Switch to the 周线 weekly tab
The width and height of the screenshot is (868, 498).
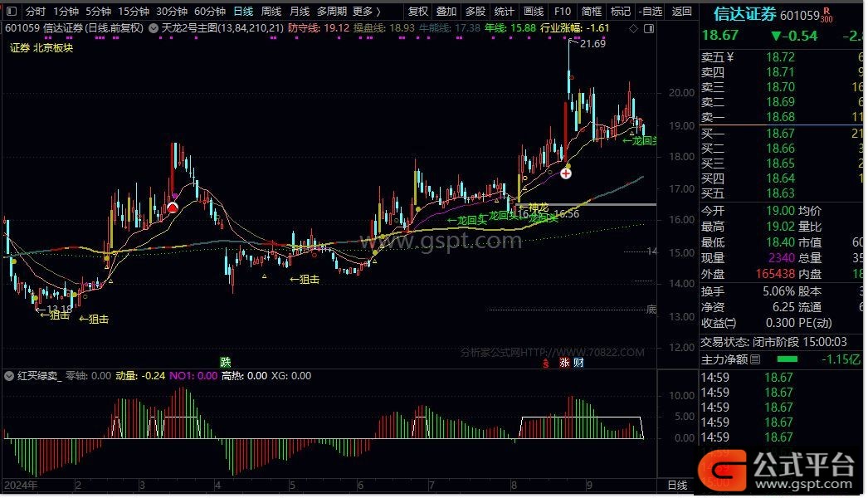tap(271, 12)
